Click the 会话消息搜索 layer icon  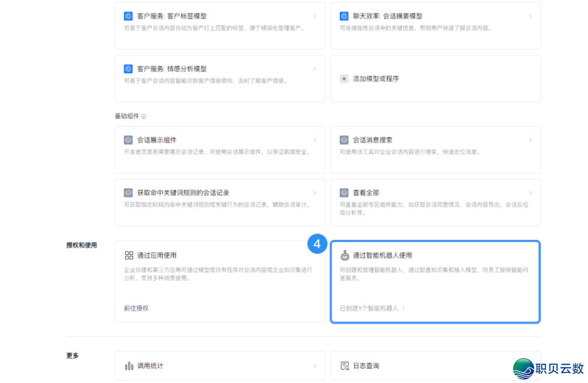click(x=344, y=140)
